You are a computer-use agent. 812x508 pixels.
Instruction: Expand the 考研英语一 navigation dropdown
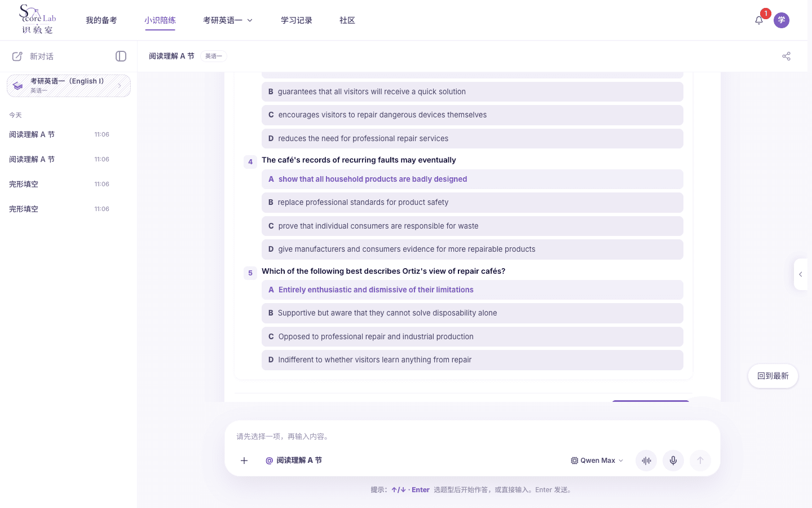pyautogui.click(x=228, y=20)
